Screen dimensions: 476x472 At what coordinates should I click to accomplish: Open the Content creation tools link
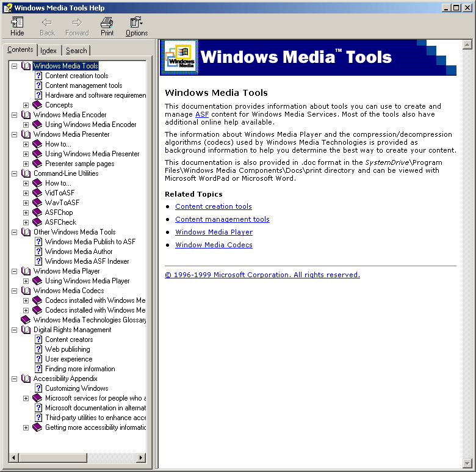(x=214, y=206)
